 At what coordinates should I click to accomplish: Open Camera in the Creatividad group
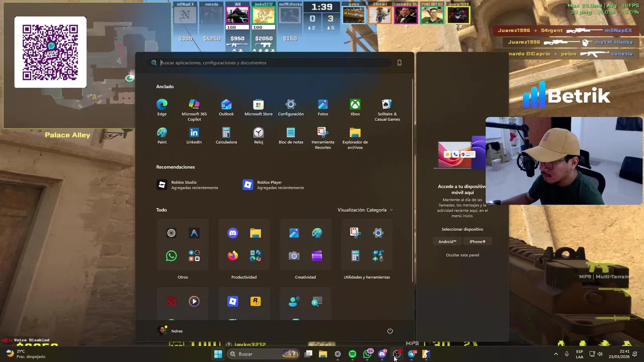pyautogui.click(x=294, y=256)
